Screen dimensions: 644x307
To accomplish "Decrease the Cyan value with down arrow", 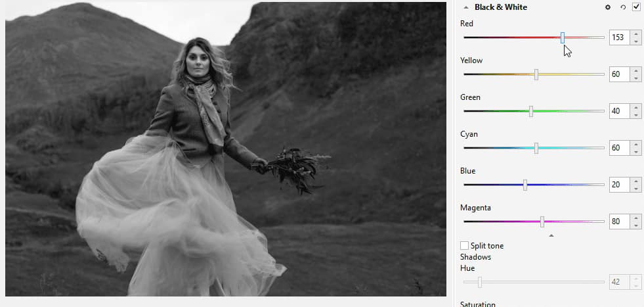I will pos(635,152).
